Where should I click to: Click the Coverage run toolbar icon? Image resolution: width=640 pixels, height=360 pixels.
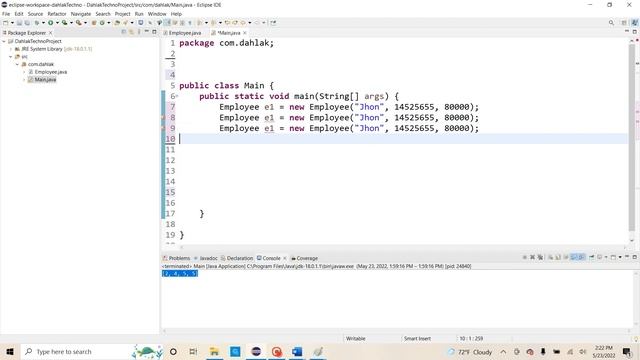point(64,23)
